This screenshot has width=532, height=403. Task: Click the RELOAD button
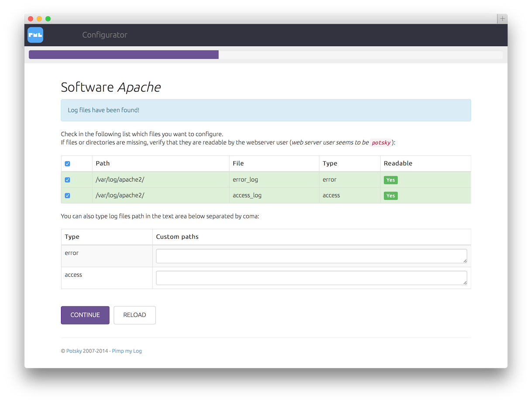[134, 315]
